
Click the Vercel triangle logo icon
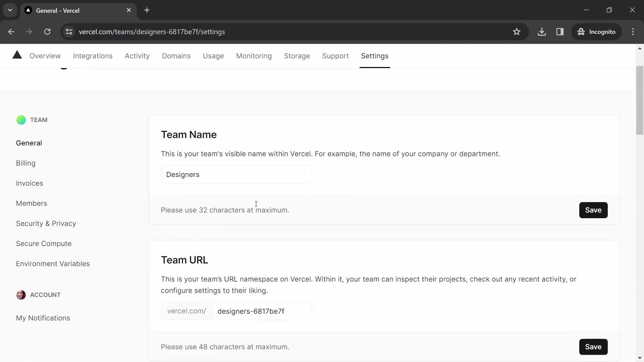17,55
